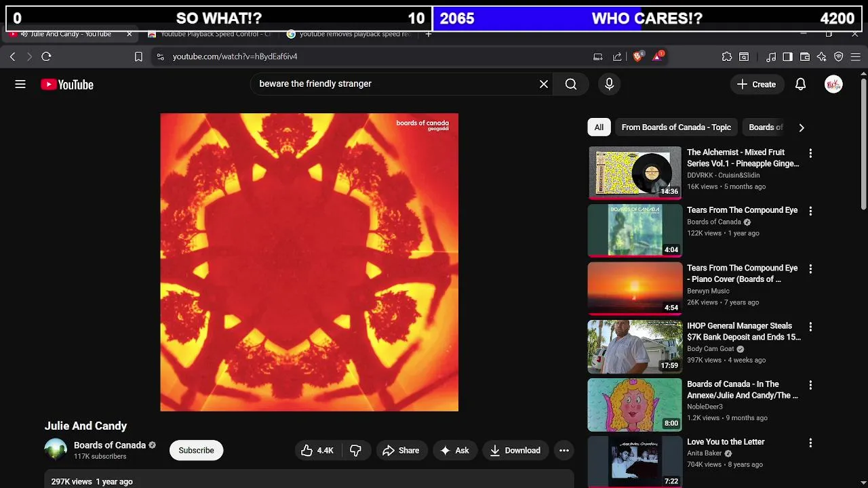Open media control music note icon
This screenshot has width=868, height=488.
pyautogui.click(x=771, y=57)
